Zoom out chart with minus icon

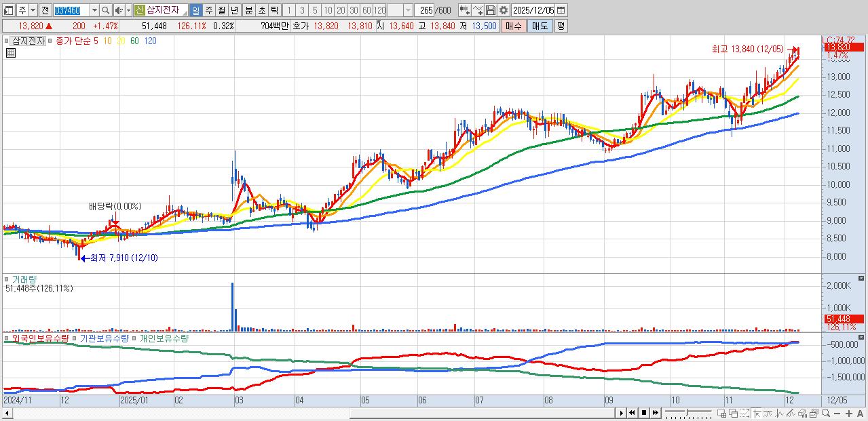[837, 414]
